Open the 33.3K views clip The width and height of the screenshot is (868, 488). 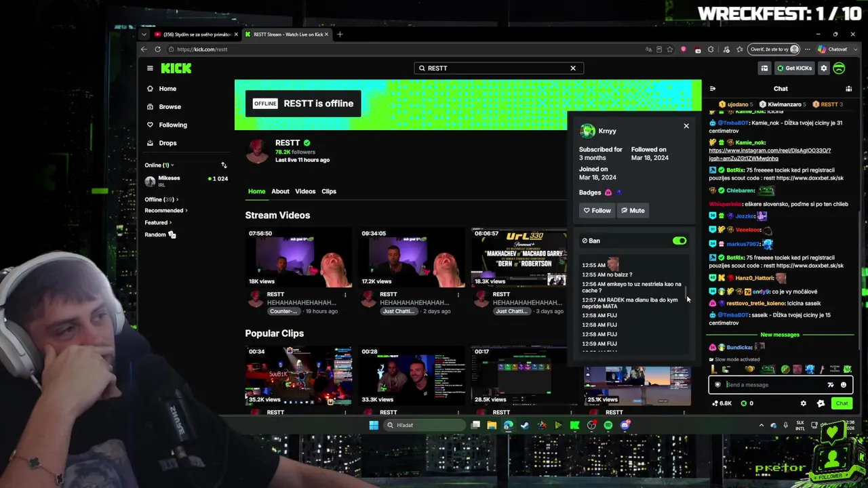tap(412, 376)
